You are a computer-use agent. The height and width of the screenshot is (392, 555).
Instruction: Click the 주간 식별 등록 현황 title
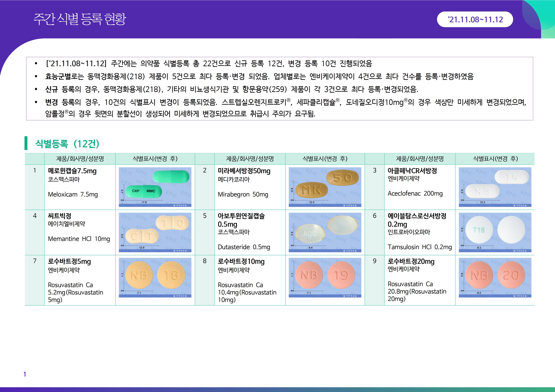click(x=80, y=19)
